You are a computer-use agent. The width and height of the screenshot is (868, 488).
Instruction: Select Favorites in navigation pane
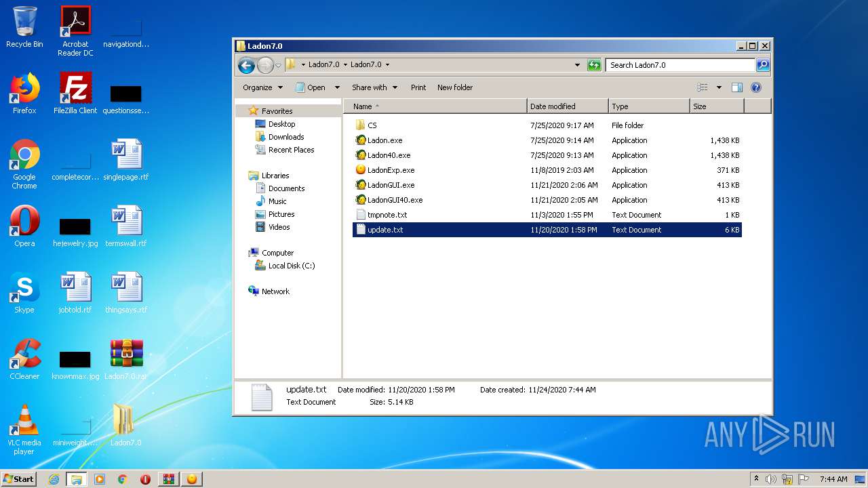click(277, 111)
